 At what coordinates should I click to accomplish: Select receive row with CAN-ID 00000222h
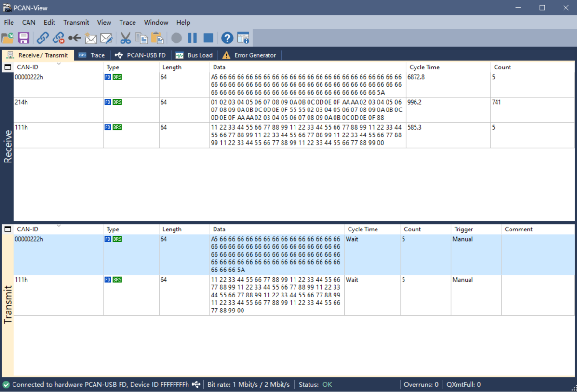pos(294,85)
